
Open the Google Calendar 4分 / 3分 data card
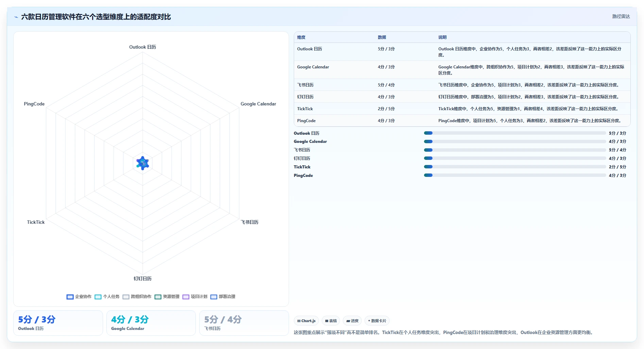[x=151, y=323]
